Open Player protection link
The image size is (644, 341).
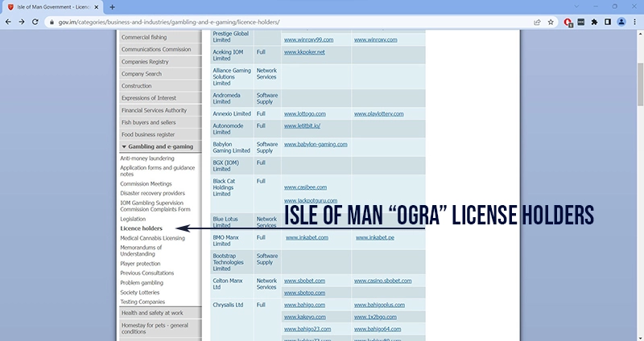pyautogui.click(x=140, y=264)
